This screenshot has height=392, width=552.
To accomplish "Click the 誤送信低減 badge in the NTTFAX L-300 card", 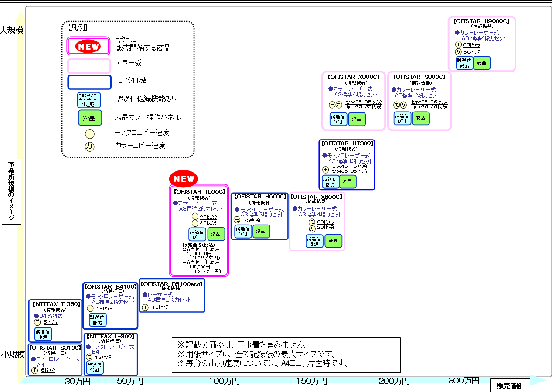I will pos(95,368).
